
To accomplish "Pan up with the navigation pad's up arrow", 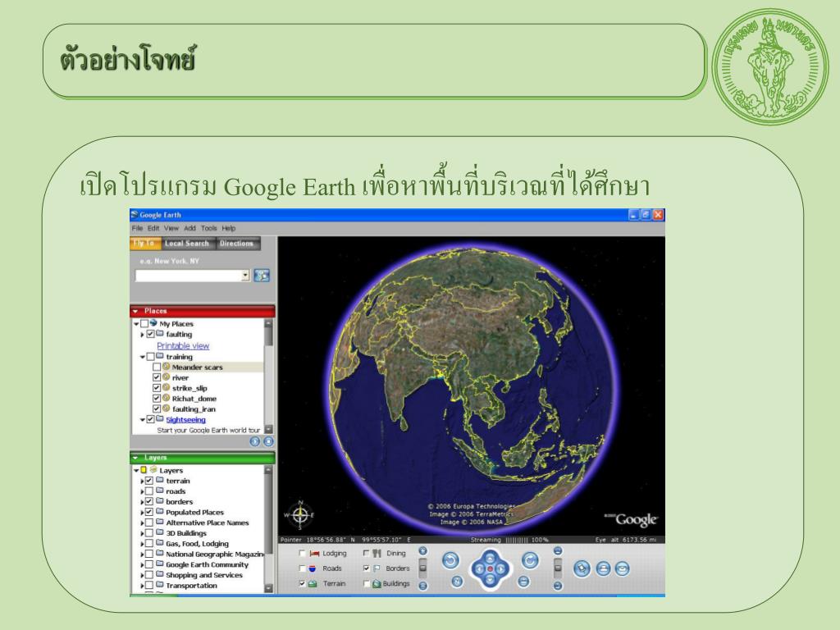I will 490,558.
